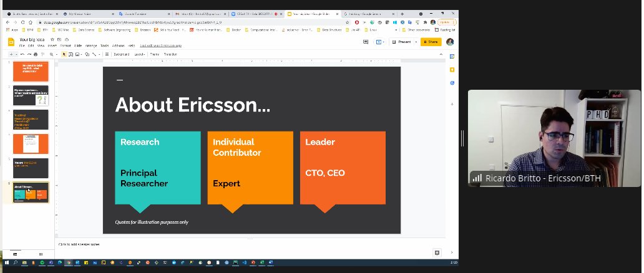Image resolution: width=644 pixels, height=273 pixels.
Task: Select the text box tool
Action: click(x=71, y=54)
